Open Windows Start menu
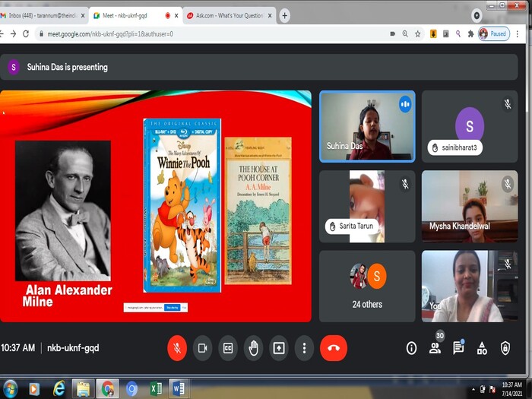 pyautogui.click(x=9, y=389)
